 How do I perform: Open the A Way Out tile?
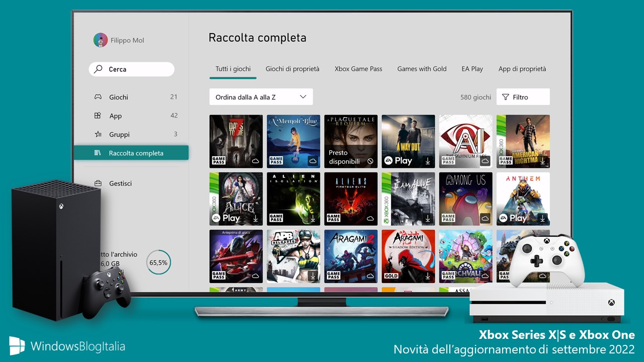pyautogui.click(x=408, y=141)
